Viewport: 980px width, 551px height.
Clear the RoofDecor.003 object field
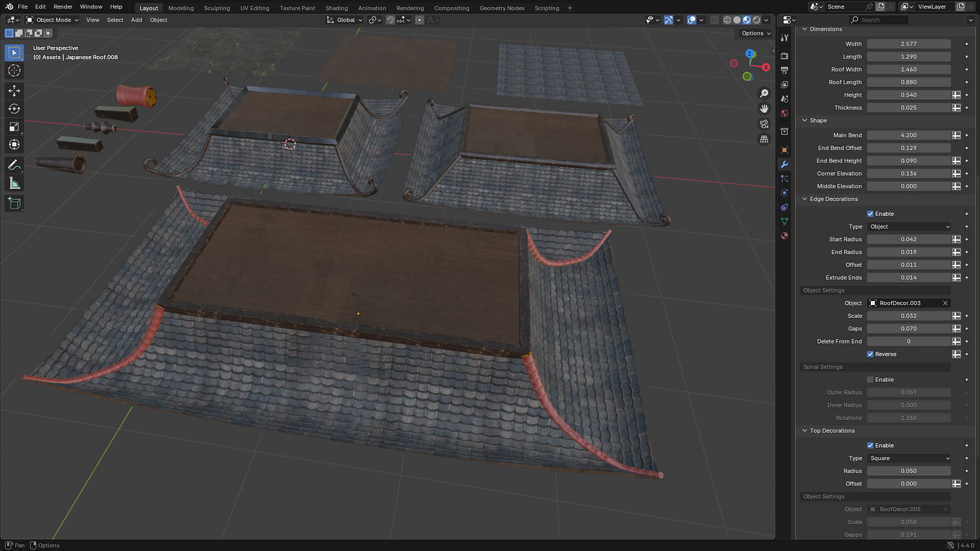[x=945, y=304]
